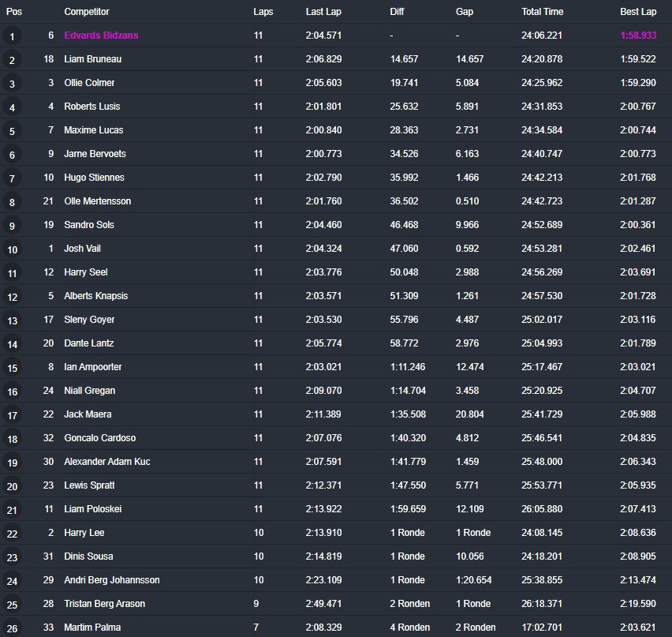This screenshot has width=672, height=637.
Task: Click the position 14 circle badge
Action: [12, 344]
